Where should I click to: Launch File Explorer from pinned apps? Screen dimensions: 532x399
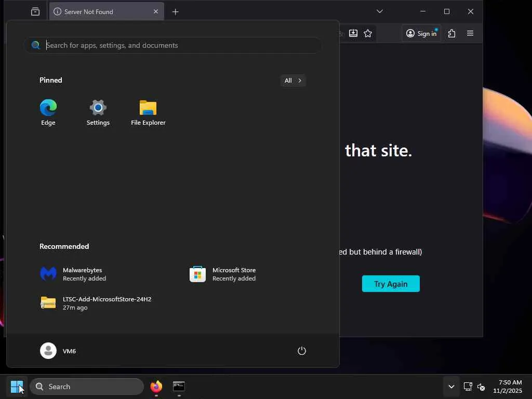[148, 113]
